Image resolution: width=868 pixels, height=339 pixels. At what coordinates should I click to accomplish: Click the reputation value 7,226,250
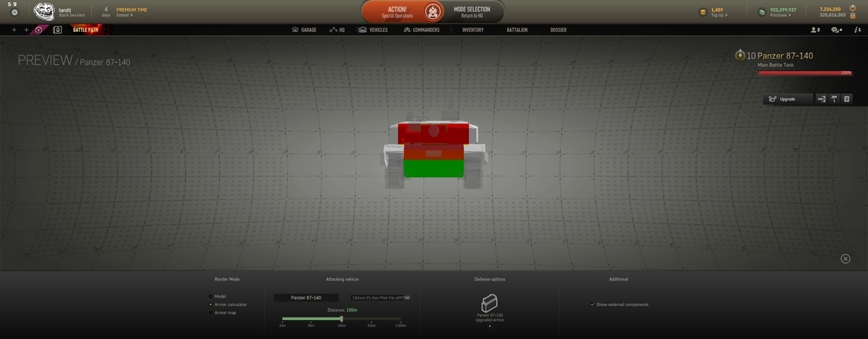830,9
